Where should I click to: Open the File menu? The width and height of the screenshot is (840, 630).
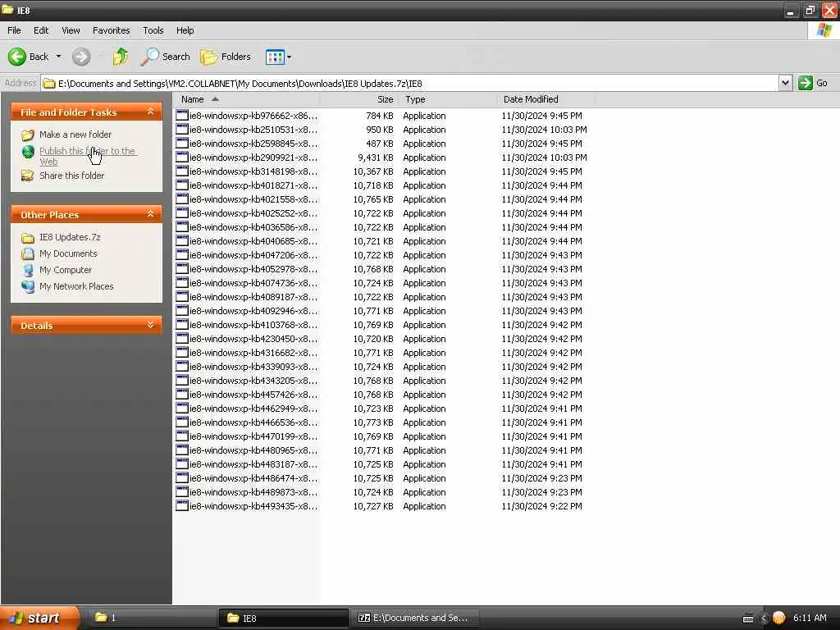coord(14,30)
